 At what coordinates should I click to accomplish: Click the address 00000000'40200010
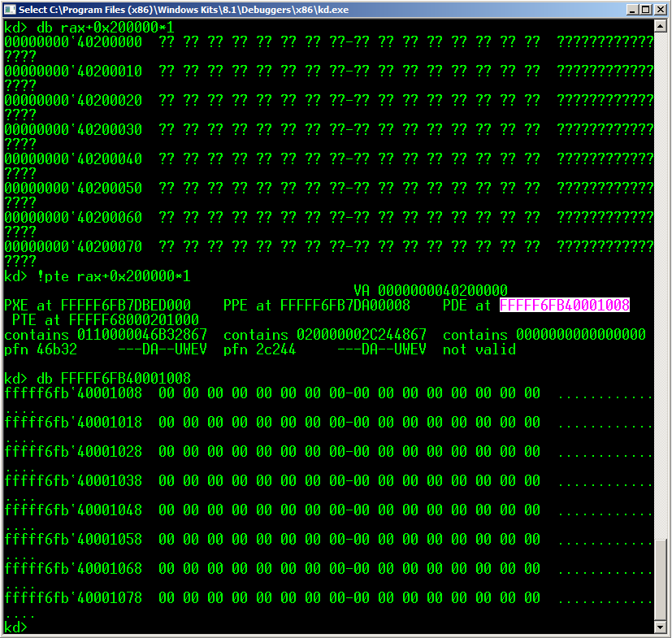pos(73,72)
